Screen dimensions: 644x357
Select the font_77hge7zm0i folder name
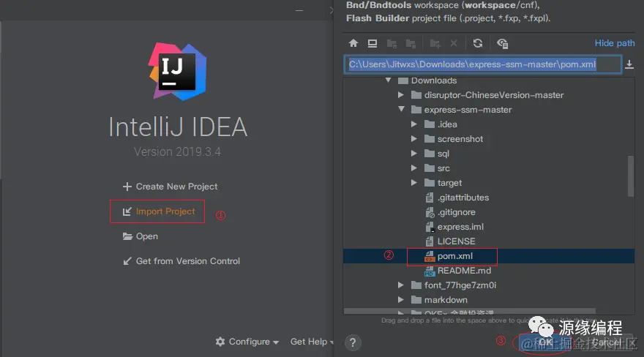(460, 285)
